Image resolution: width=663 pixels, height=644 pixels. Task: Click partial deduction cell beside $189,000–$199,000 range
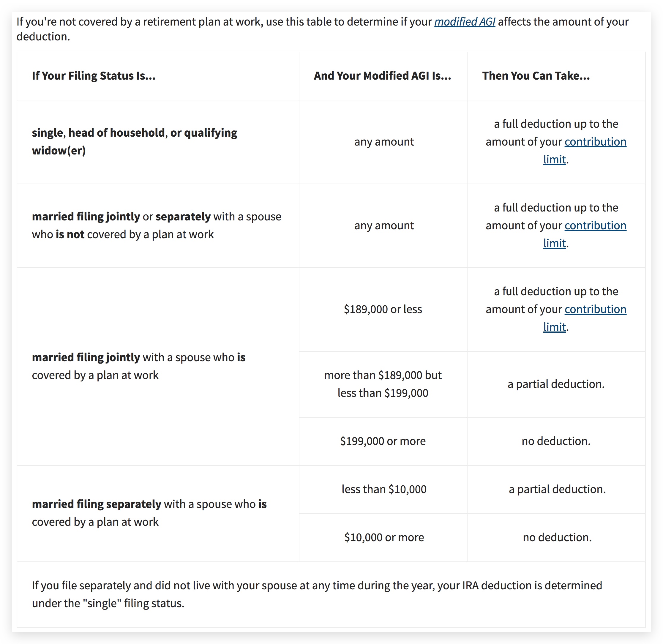click(x=556, y=384)
